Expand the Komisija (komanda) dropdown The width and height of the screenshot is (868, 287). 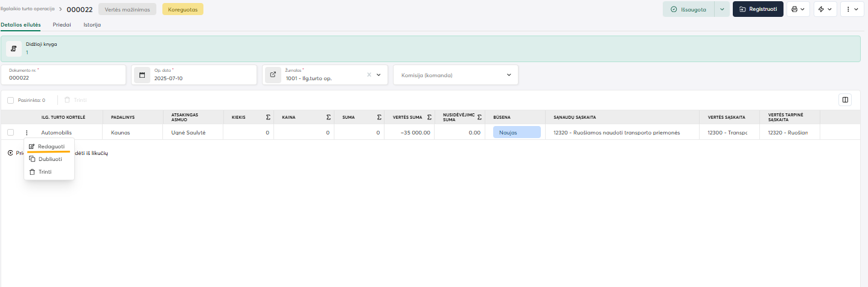508,75
